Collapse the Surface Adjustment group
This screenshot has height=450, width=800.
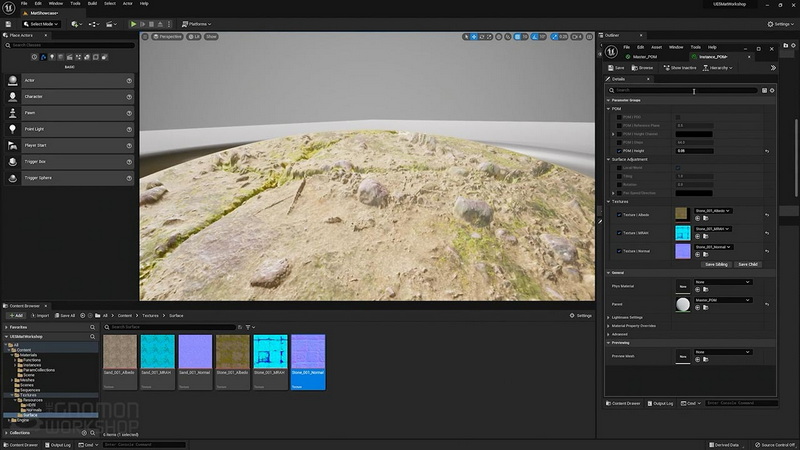coord(609,159)
